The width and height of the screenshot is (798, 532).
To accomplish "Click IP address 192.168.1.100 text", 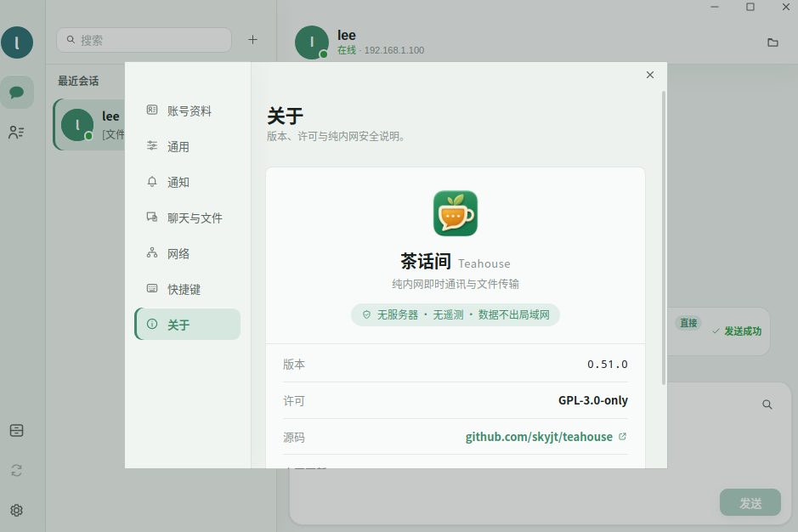I will [394, 50].
